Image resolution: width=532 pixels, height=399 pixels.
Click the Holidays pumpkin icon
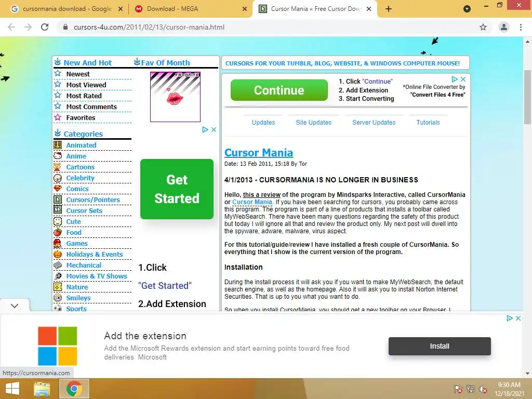coord(58,254)
